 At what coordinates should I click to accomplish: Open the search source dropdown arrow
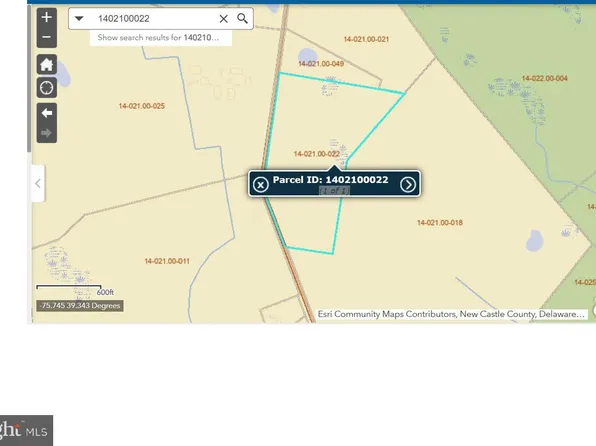79,18
